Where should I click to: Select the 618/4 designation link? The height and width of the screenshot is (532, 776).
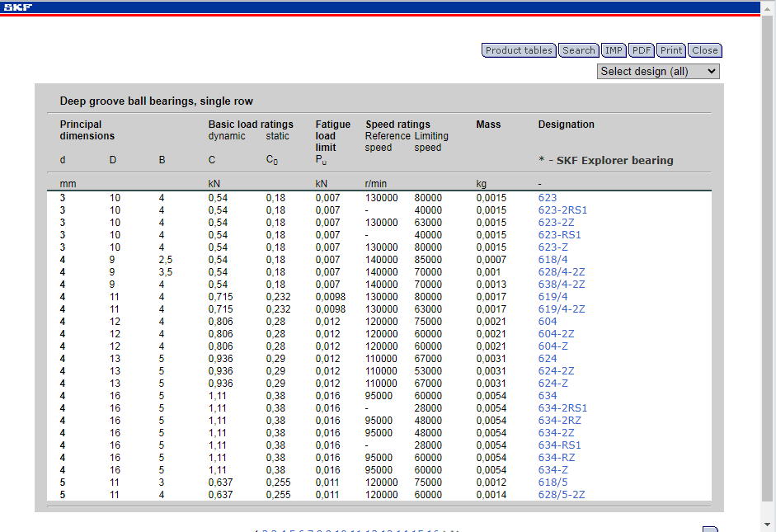point(553,260)
